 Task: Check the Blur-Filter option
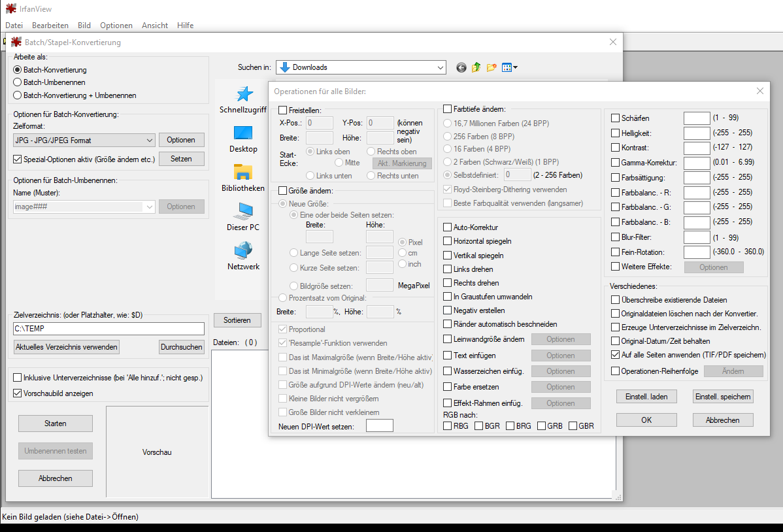[x=615, y=237]
